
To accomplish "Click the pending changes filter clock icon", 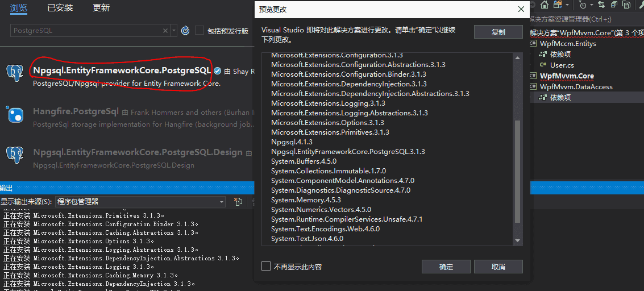I will point(583,5).
